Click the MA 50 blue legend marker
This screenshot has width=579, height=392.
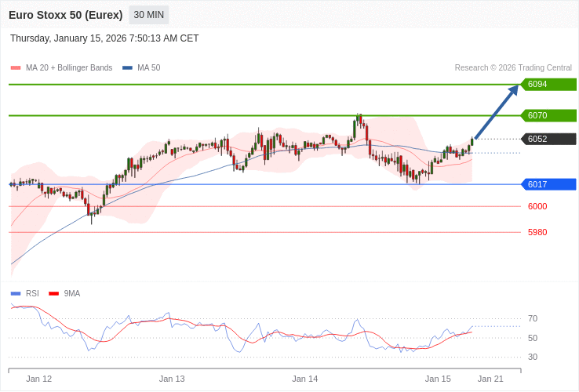[127, 68]
